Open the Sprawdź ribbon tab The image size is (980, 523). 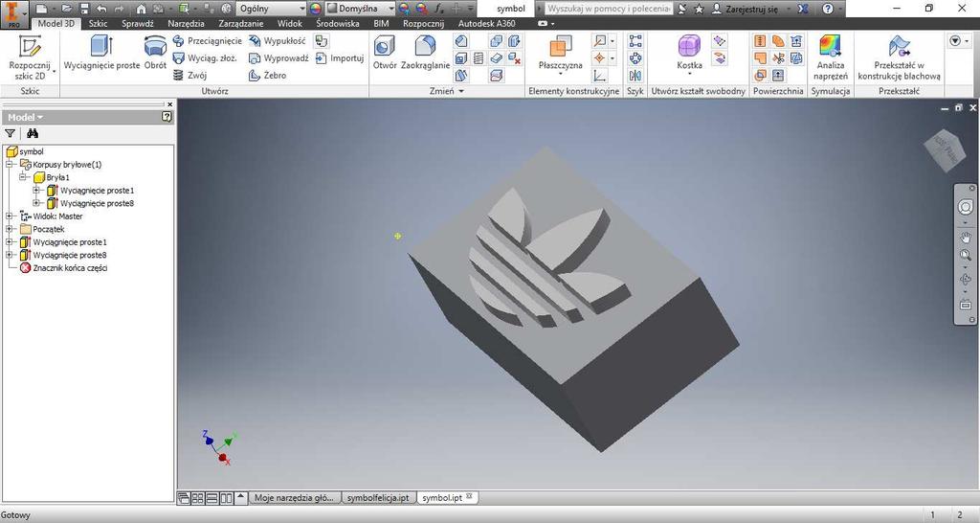138,23
